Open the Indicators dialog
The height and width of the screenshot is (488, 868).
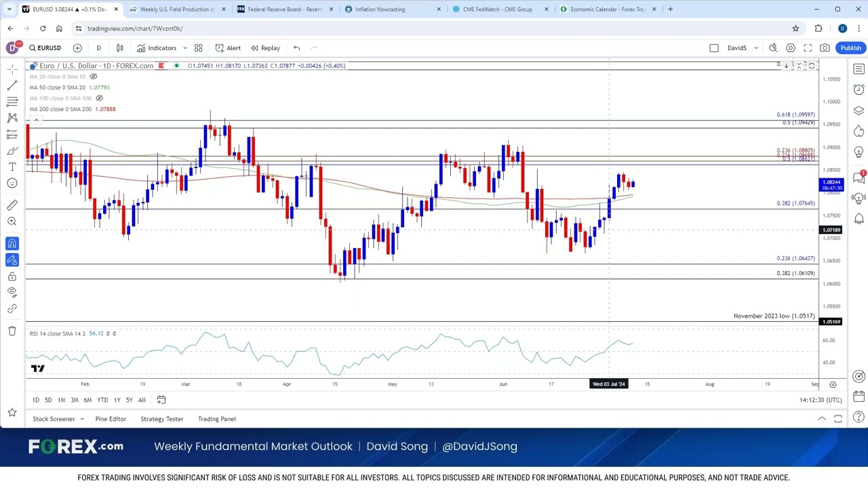(x=157, y=48)
